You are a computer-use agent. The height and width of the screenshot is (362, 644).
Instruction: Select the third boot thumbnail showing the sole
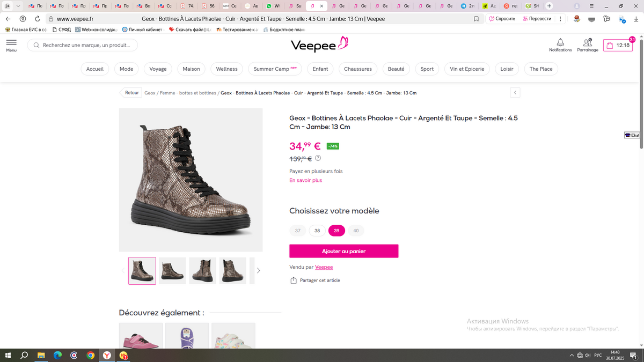point(203,271)
